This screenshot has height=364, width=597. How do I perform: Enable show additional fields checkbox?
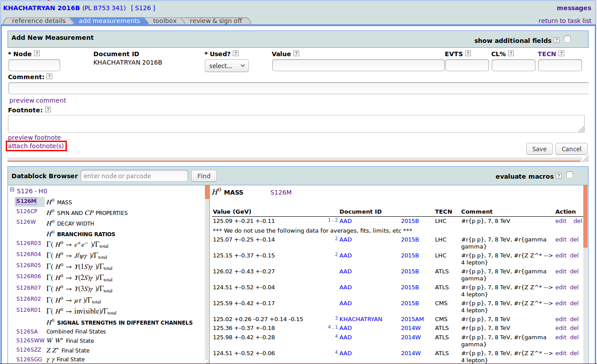pos(567,39)
